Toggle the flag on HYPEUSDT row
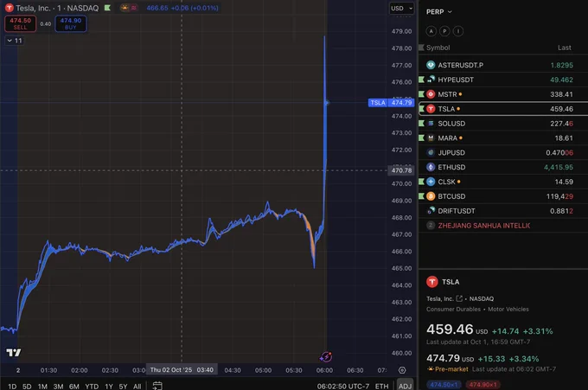 click(x=421, y=80)
